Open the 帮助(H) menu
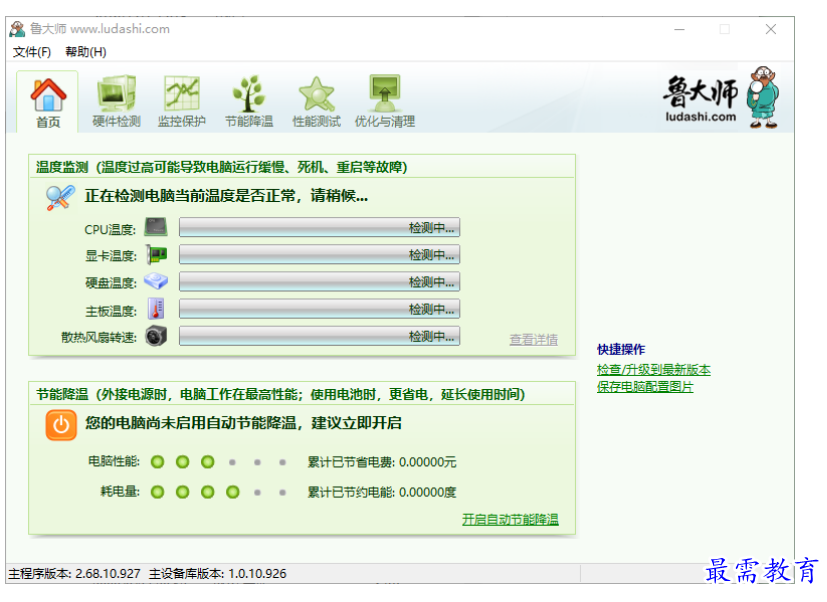The height and width of the screenshot is (602, 827). click(86, 52)
